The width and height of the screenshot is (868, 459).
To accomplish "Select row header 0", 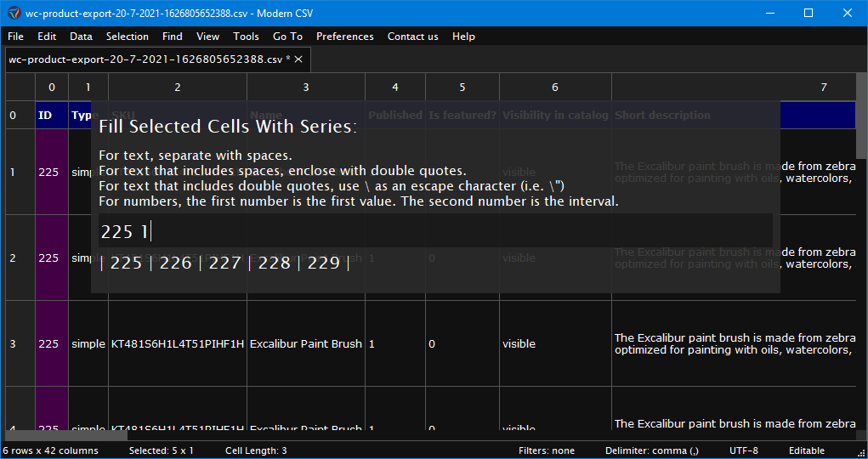I will (20, 115).
